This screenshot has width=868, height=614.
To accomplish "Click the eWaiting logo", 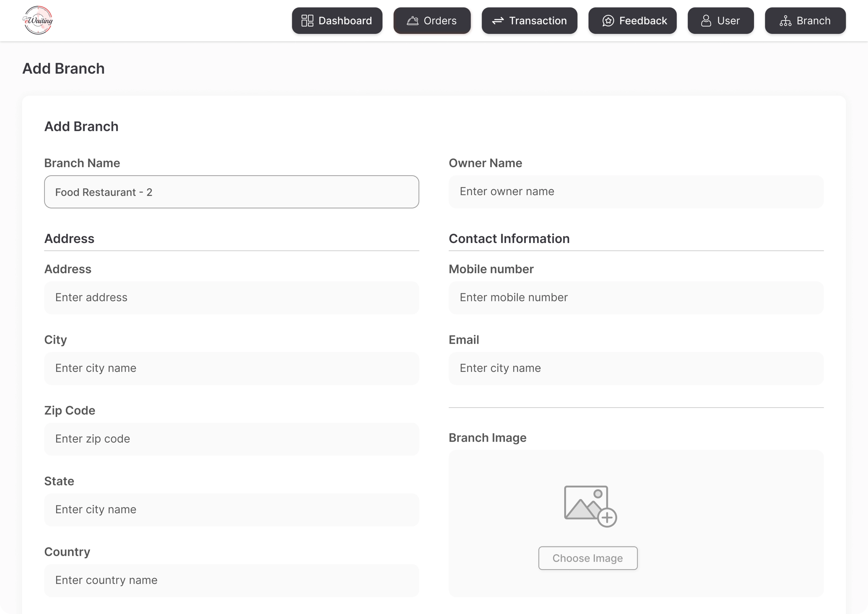I will [x=38, y=21].
